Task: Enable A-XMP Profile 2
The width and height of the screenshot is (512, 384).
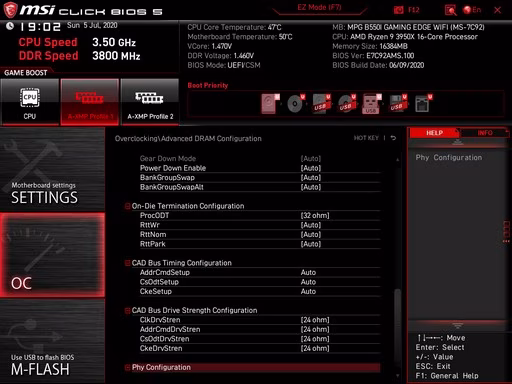Action: pos(150,102)
